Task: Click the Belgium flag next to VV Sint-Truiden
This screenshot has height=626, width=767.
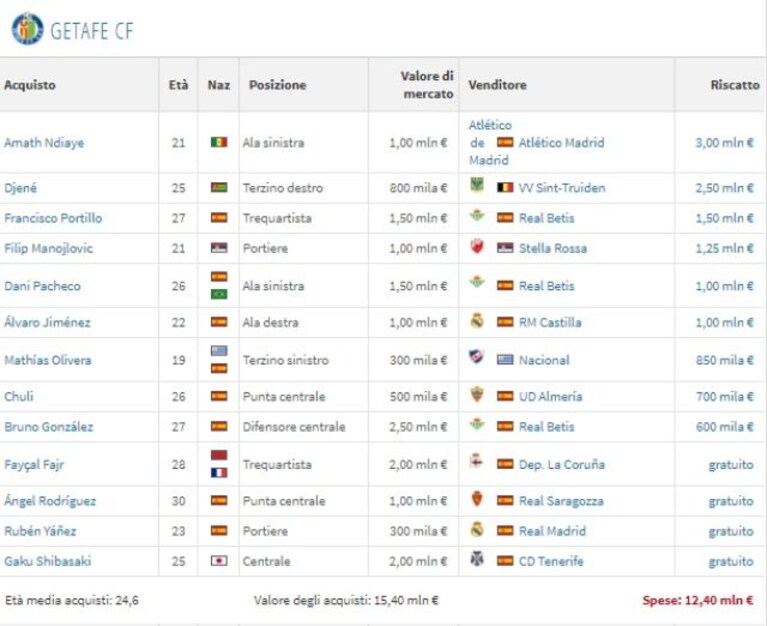Action: coord(505,187)
